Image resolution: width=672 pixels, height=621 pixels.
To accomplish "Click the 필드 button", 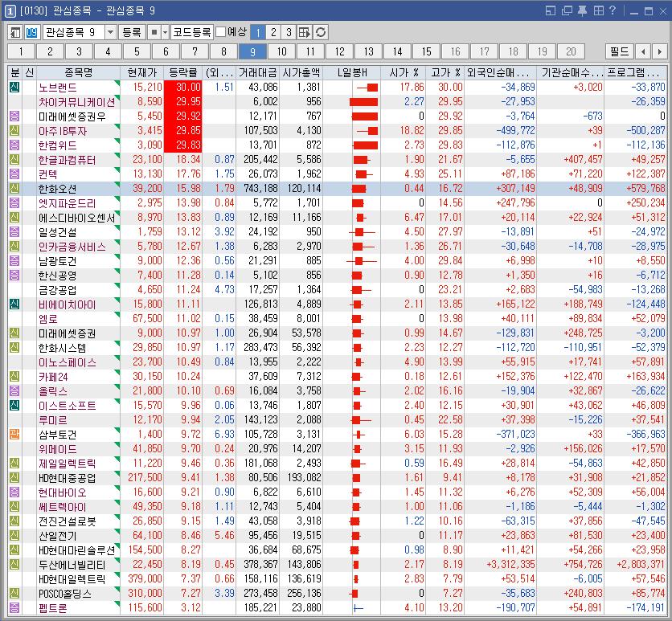I will coord(619,52).
